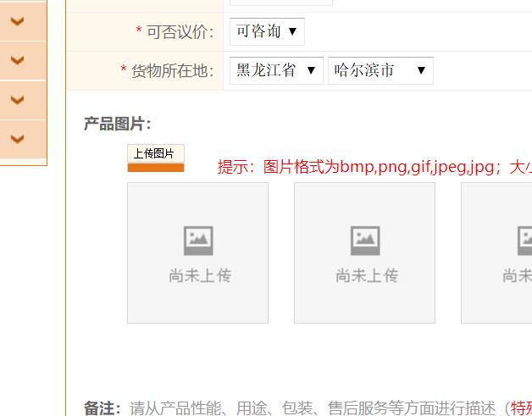The width and height of the screenshot is (532, 416).
Task: Open the 可咨询 price negotiation dropdown
Action: (267, 31)
